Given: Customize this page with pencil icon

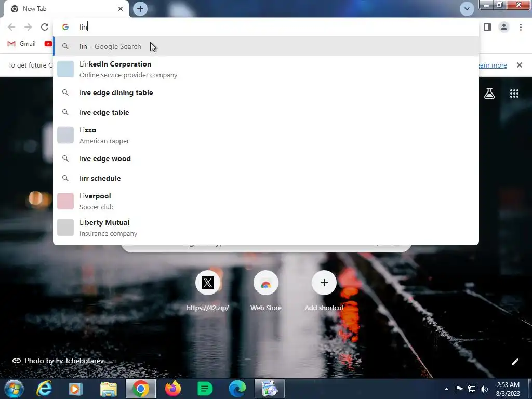Looking at the screenshot, I should pyautogui.click(x=515, y=362).
